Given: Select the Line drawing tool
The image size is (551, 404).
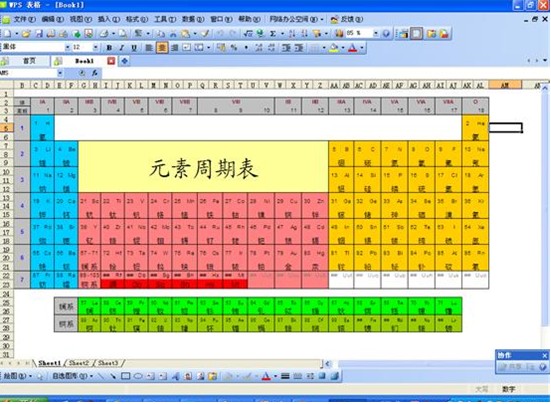Looking at the screenshot, I should [101, 377].
